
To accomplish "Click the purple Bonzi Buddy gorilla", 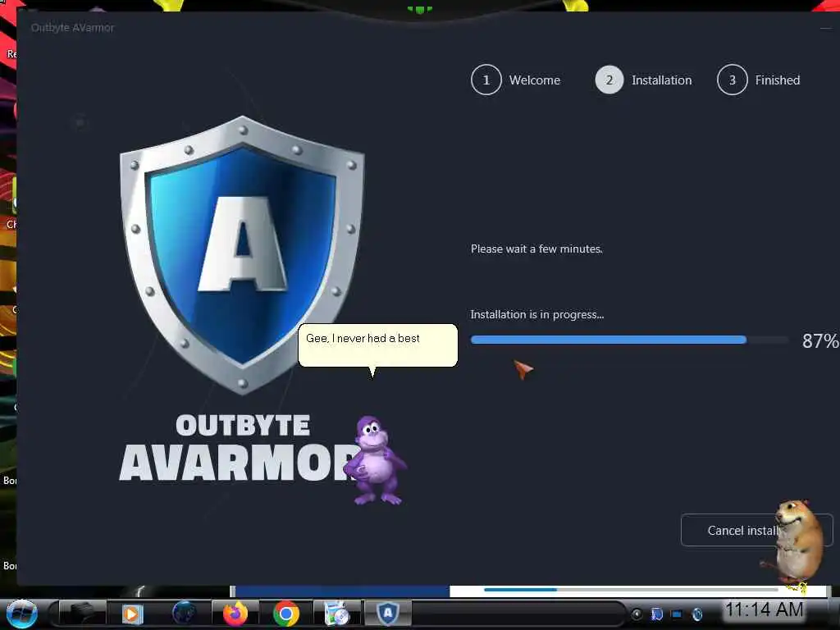I will point(376,461).
